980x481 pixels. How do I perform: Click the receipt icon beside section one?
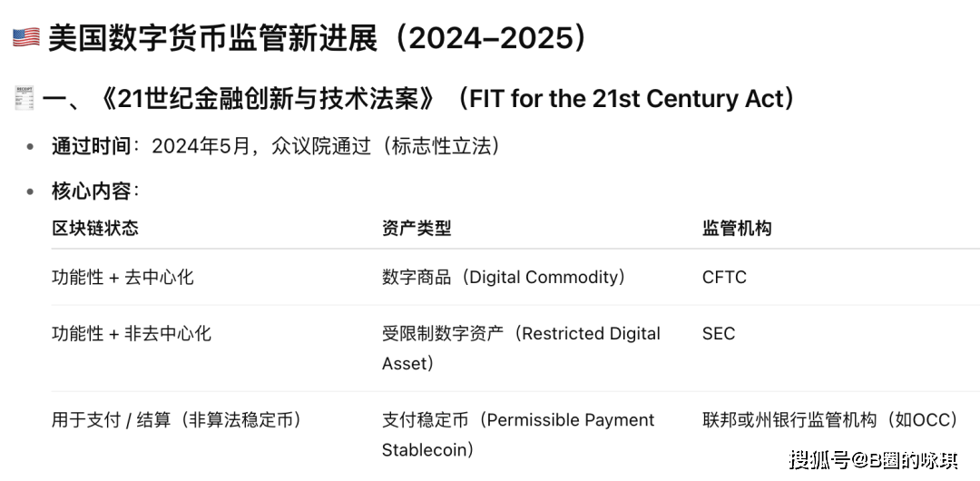tap(25, 98)
